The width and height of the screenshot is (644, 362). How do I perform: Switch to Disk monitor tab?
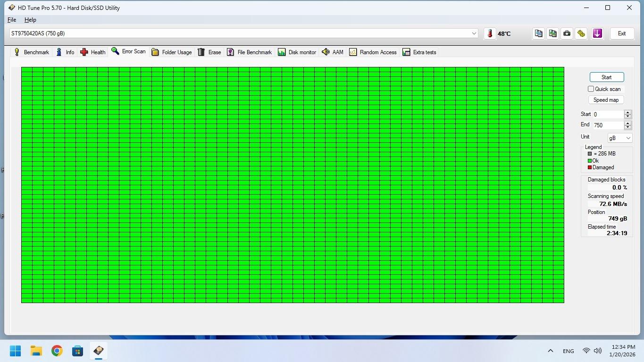[297, 52]
